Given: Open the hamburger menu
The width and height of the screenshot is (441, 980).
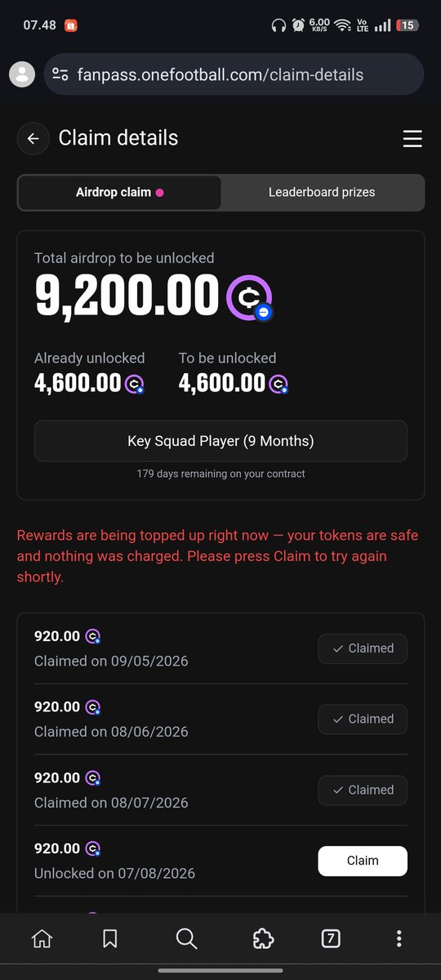Looking at the screenshot, I should (412, 139).
